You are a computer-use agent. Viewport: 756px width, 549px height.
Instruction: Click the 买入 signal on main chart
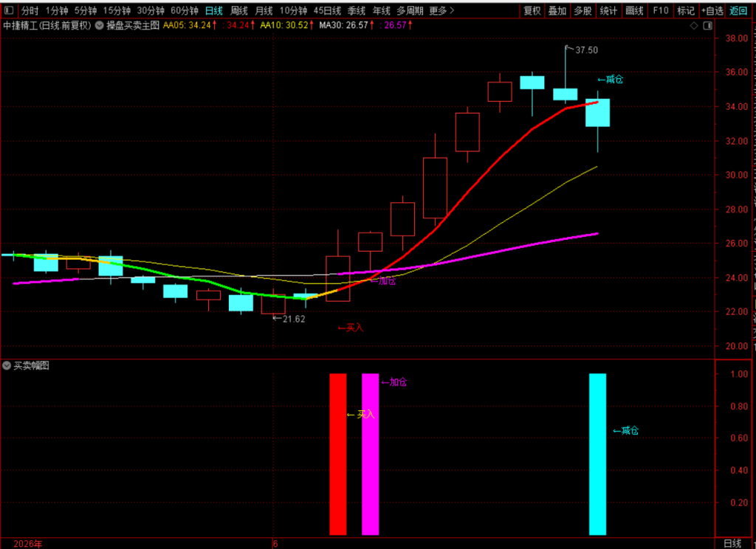coord(351,328)
